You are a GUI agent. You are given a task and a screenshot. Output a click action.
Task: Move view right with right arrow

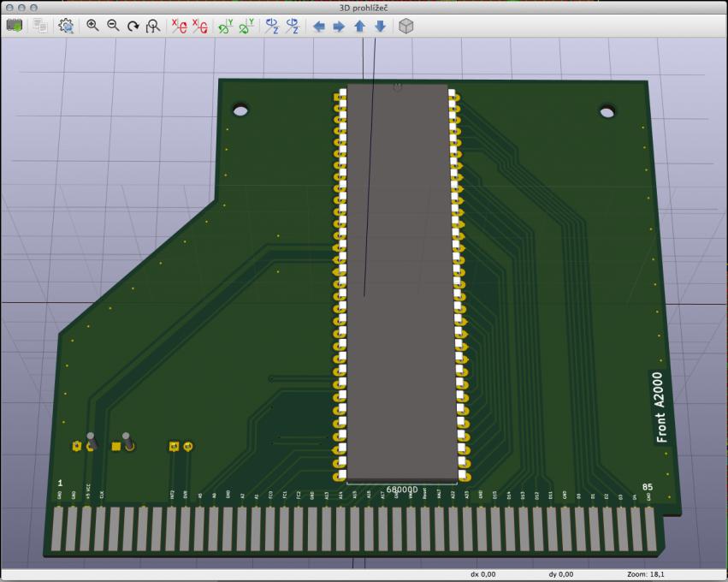(339, 26)
